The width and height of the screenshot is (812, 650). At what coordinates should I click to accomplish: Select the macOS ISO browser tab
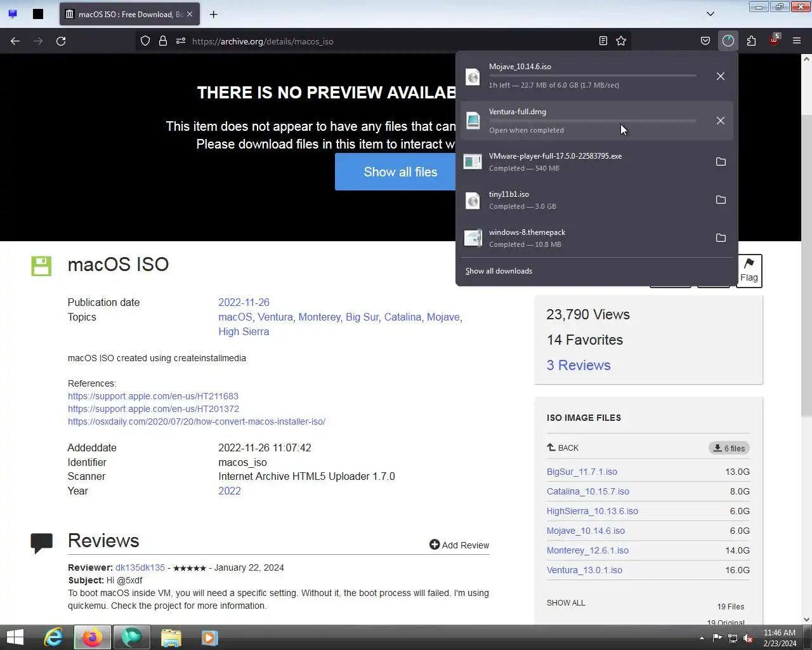pyautogui.click(x=129, y=14)
